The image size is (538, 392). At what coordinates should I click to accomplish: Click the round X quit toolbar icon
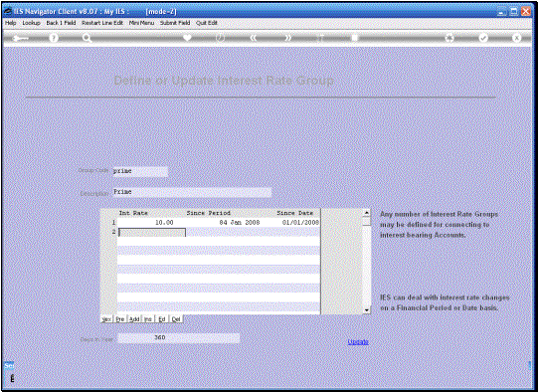pyautogui.click(x=516, y=38)
